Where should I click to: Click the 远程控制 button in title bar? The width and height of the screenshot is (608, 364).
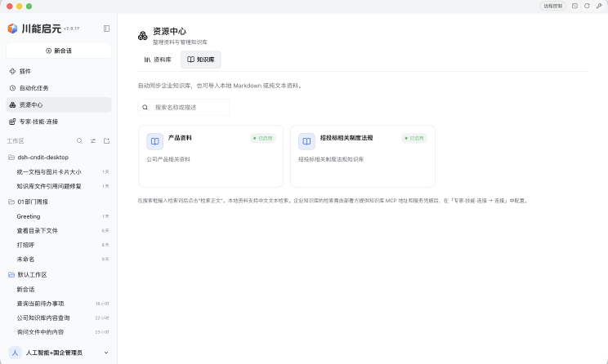(553, 6)
